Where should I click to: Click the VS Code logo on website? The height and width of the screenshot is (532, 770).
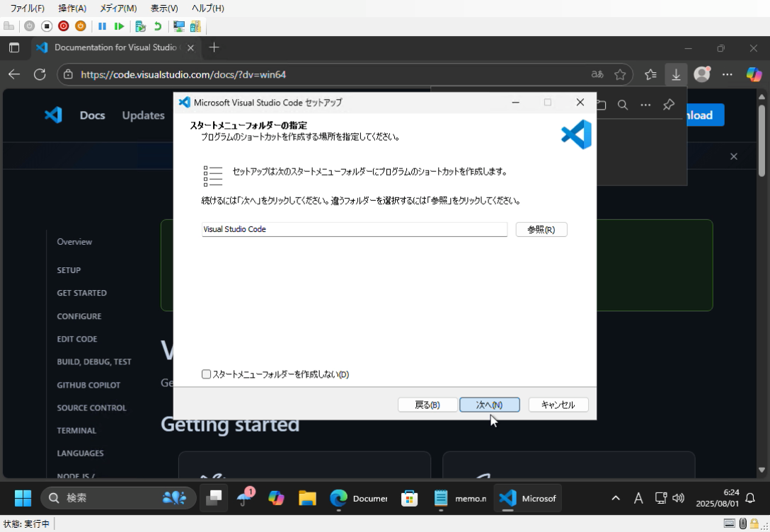(53, 115)
